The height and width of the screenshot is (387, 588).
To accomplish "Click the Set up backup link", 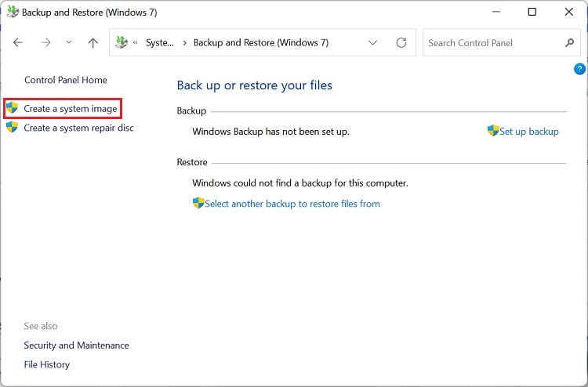I will tap(529, 132).
